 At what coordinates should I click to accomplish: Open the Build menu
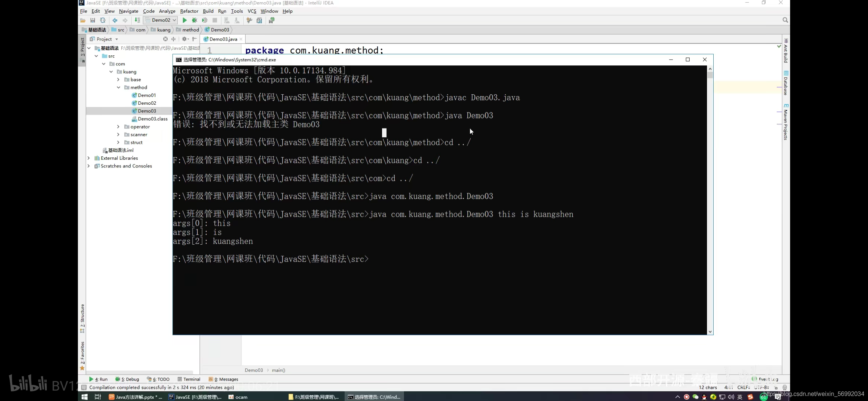tap(208, 11)
